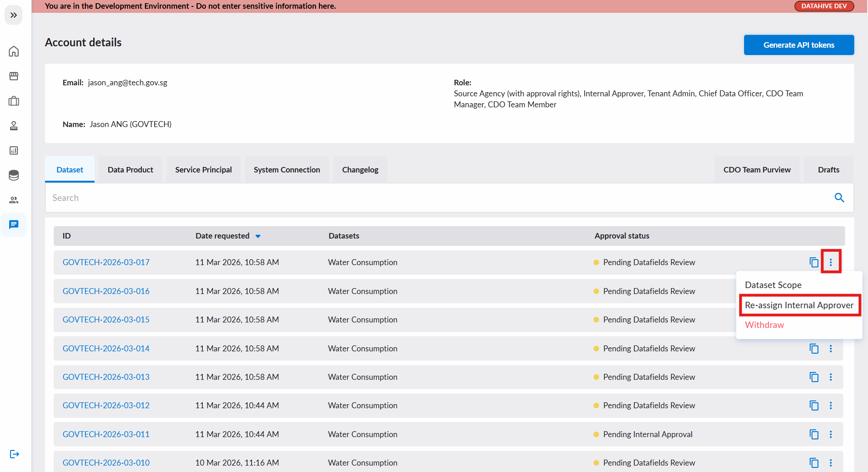Copy icon for GOVTECH-2026-03-012 row
The height and width of the screenshot is (472, 868).
point(814,405)
